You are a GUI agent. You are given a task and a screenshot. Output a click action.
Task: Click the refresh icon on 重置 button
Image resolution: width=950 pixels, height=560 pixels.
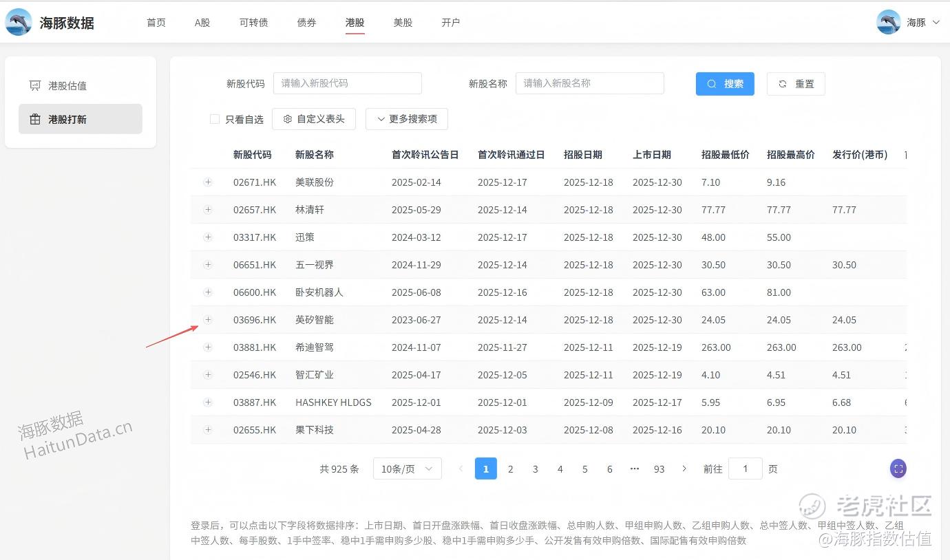coord(783,84)
